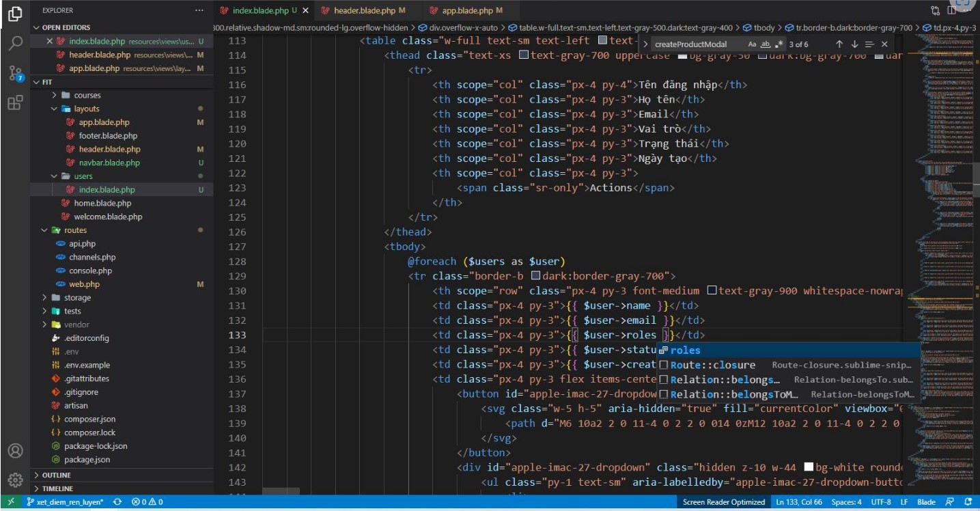This screenshot has width=980, height=511.
Task: Open Source Control view with 7 badge
Action: (x=15, y=74)
